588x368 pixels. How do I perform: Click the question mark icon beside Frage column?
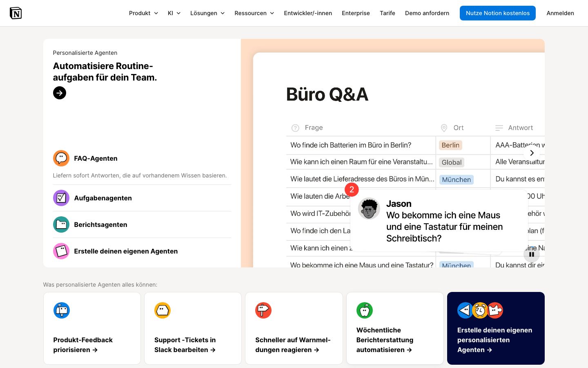click(295, 128)
